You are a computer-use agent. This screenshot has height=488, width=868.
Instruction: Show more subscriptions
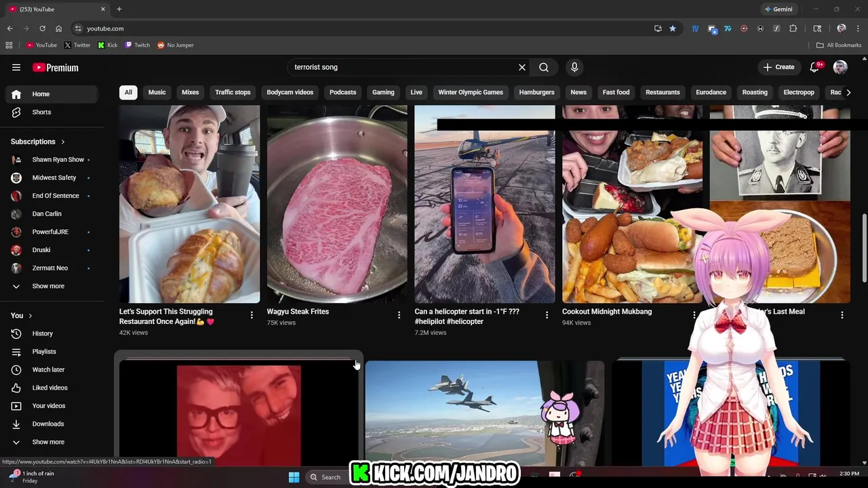tap(52, 286)
